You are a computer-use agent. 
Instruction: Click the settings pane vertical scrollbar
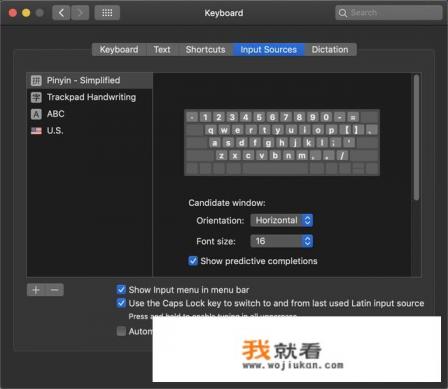pos(416,137)
